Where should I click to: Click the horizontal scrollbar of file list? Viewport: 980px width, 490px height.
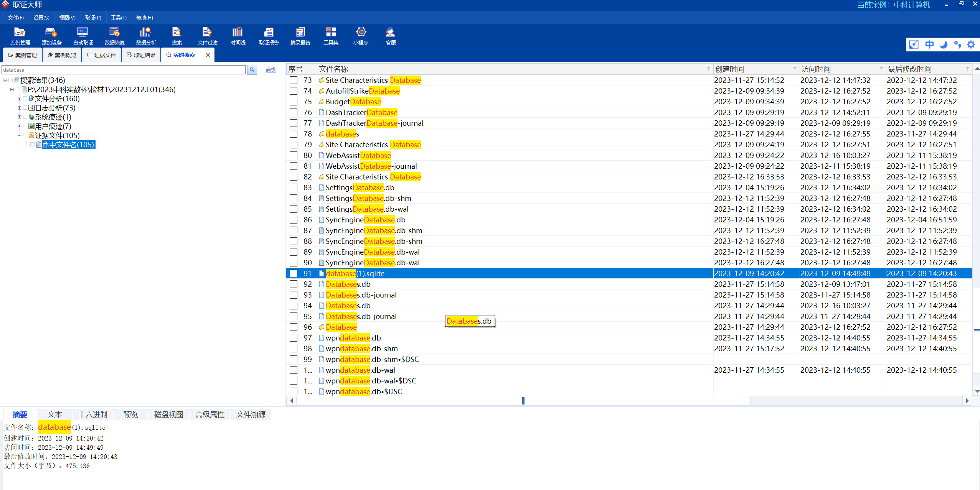coord(523,401)
